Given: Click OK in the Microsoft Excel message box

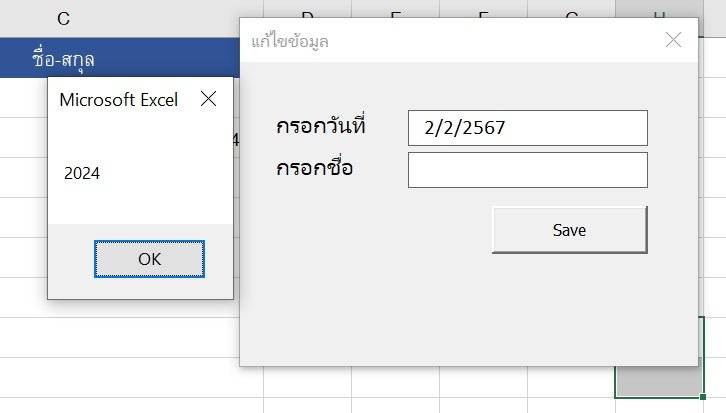Looking at the screenshot, I should coord(149,259).
